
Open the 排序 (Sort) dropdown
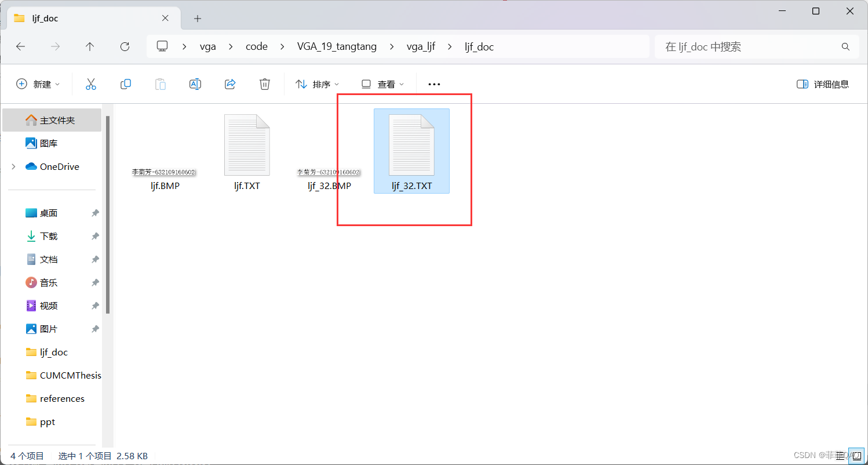click(x=318, y=84)
